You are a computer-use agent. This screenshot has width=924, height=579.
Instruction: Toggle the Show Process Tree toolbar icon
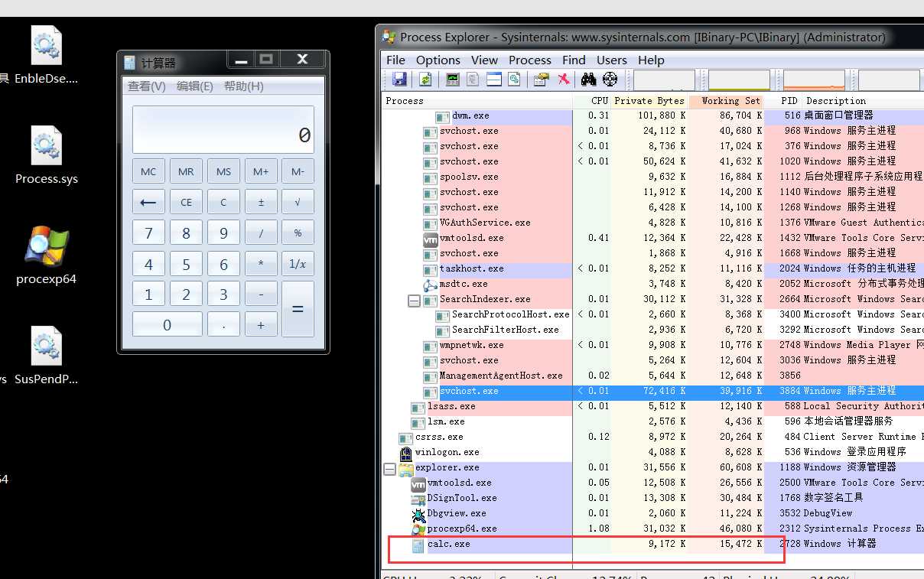(x=473, y=79)
